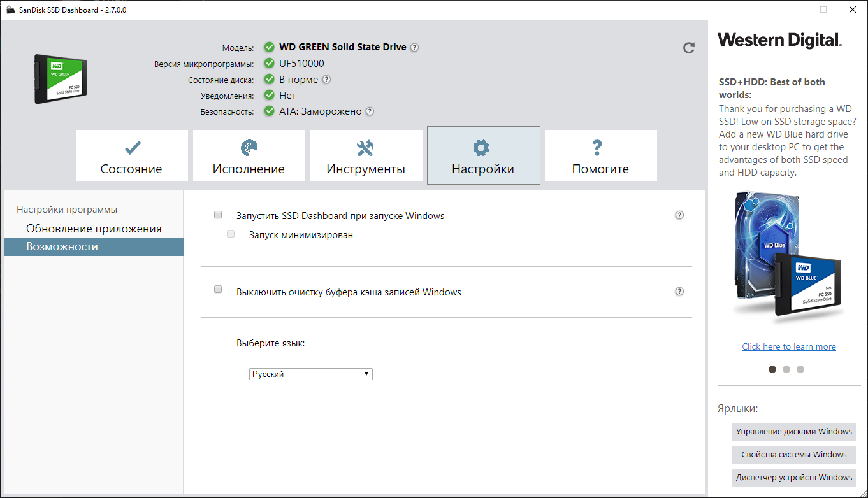868x498 pixels.
Task: Open the Инструменты tools tab
Action: click(366, 156)
